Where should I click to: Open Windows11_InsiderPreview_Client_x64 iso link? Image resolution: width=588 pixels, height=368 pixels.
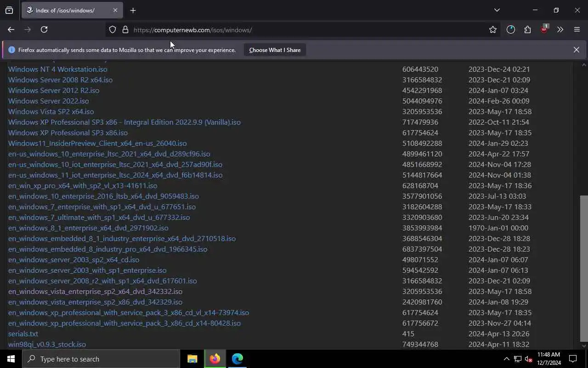97,144
